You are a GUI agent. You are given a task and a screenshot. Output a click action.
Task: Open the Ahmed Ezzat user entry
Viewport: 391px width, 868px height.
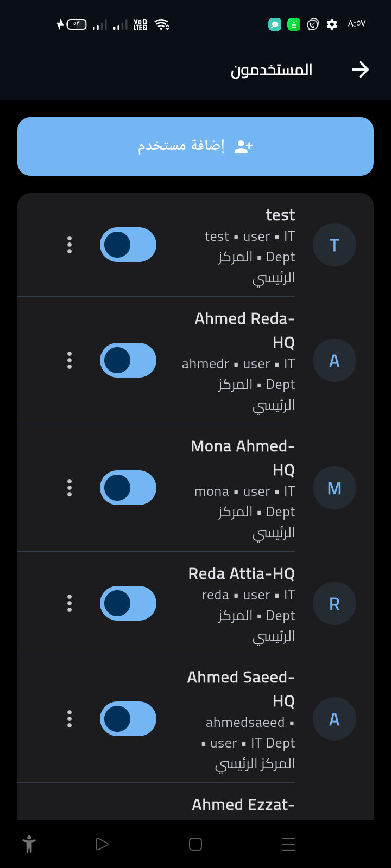tap(195, 802)
